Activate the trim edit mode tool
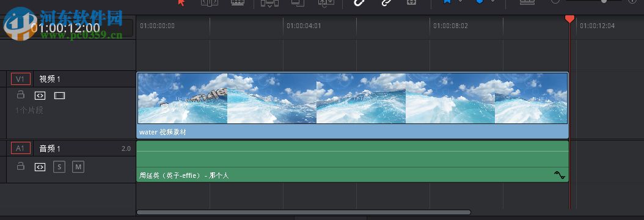Viewport: 644px width, 220px height. [210, 2]
